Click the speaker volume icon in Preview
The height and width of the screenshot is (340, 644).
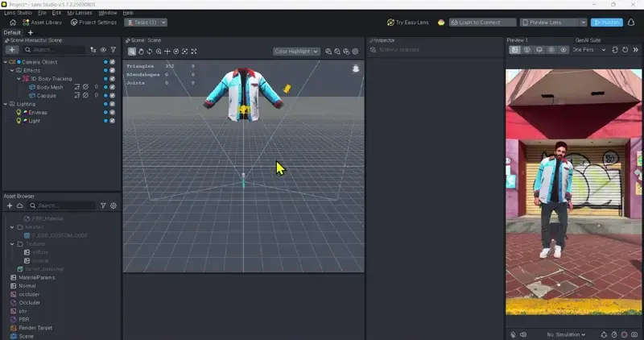[522, 334]
